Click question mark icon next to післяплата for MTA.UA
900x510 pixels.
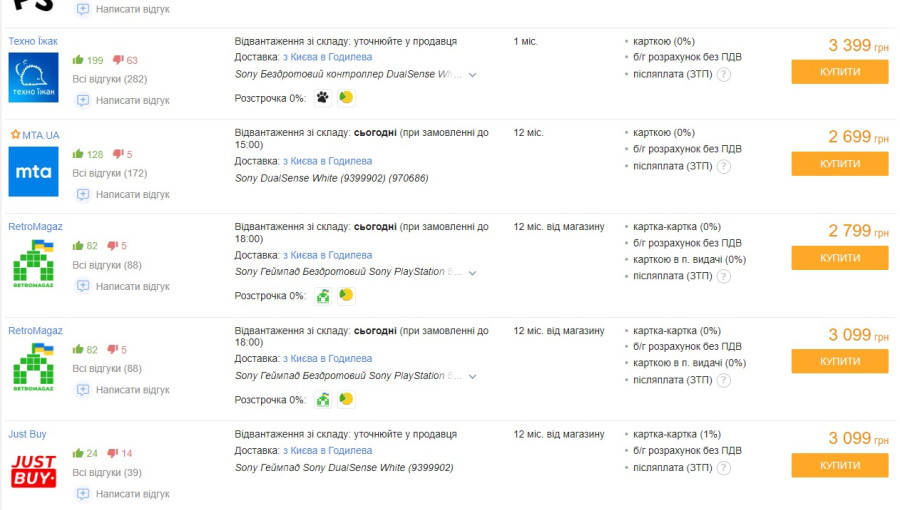coord(724,166)
